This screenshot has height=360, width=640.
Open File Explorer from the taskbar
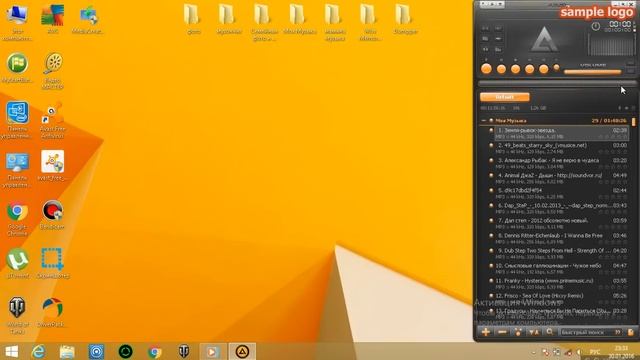pyautogui.click(x=67, y=351)
